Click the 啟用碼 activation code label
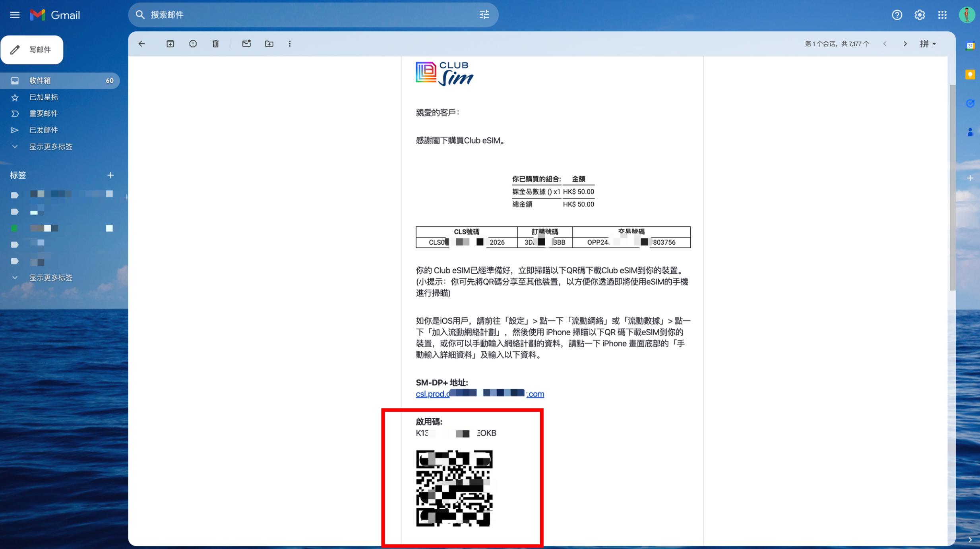This screenshot has height=549, width=980. coord(429,421)
